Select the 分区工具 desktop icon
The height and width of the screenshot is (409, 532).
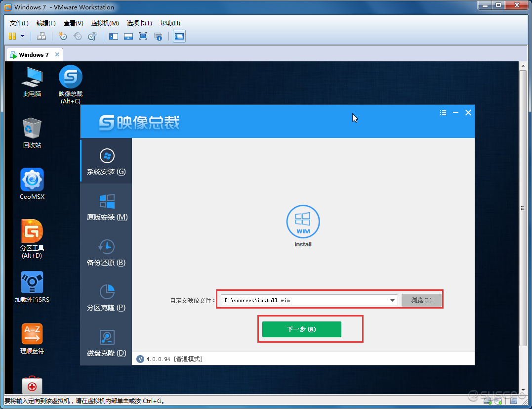pyautogui.click(x=32, y=239)
